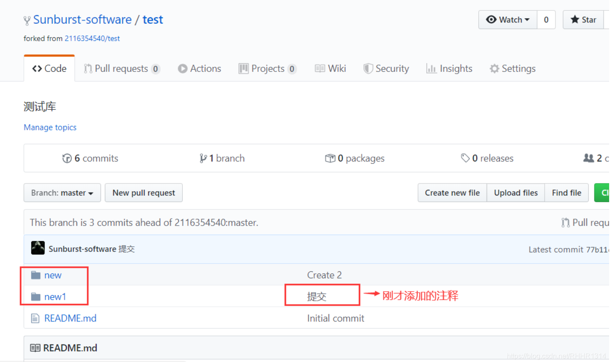Open the Actions tab

coord(199,68)
